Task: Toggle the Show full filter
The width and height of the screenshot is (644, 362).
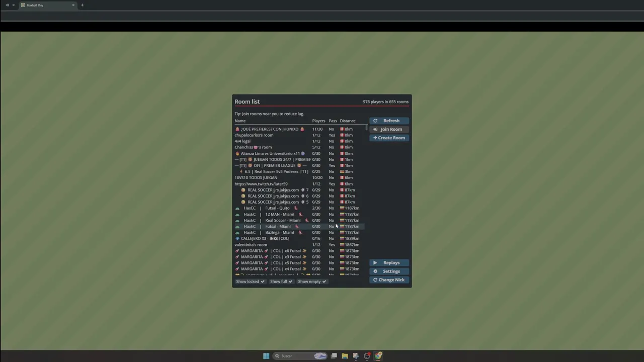Action: point(281,282)
